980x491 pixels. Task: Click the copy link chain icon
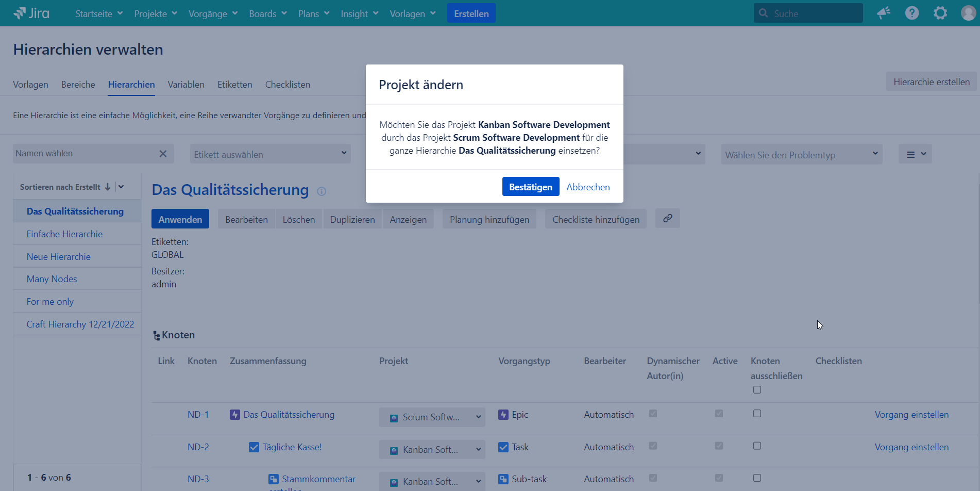[x=667, y=219]
